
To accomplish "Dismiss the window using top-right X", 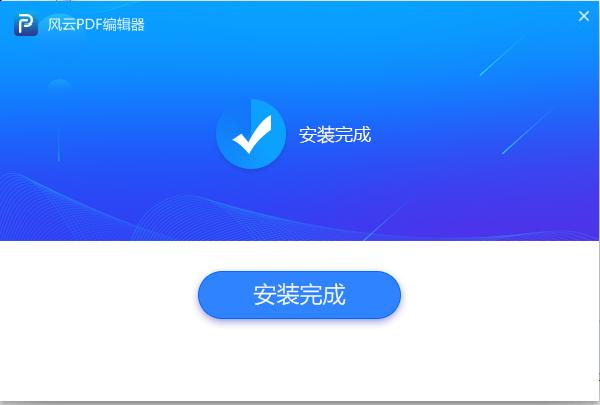I will (x=584, y=16).
